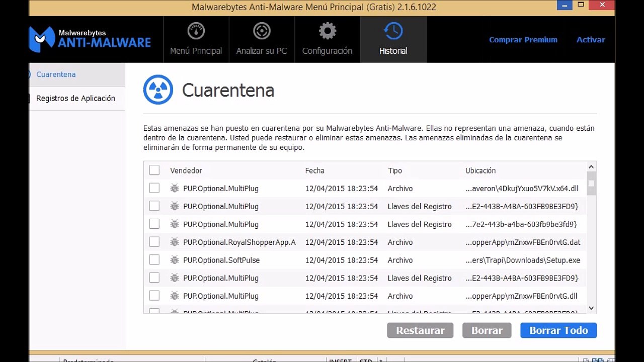Click the list scrollbar up arrow

point(591,167)
